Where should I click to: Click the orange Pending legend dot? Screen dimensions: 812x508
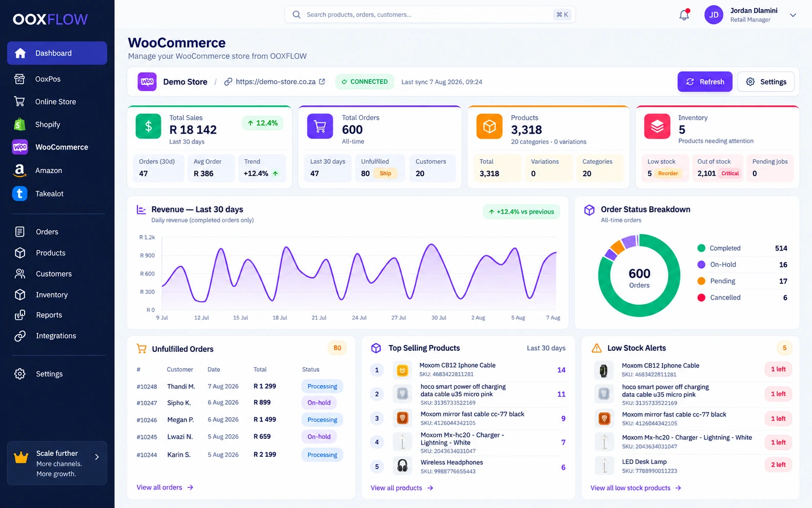701,281
